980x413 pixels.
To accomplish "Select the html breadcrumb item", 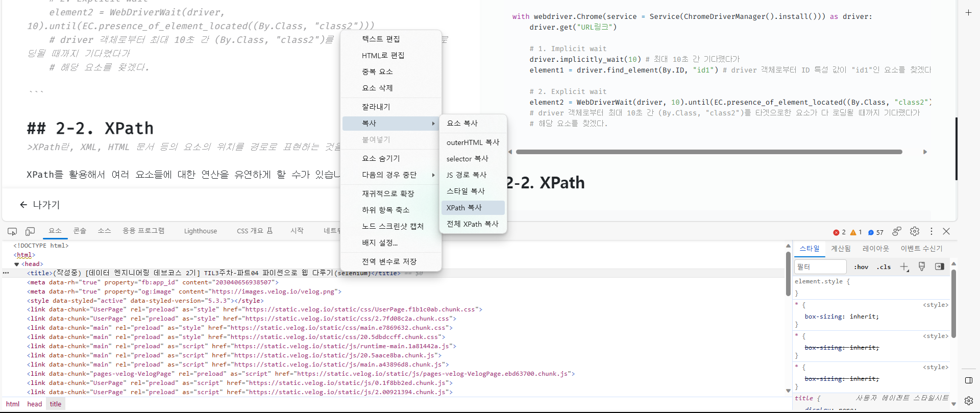I will click(x=13, y=404).
